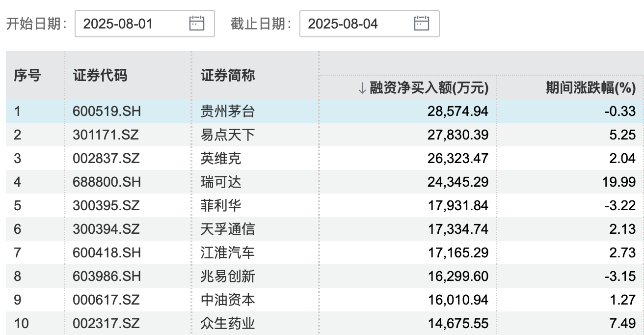Select the 江淮汽车 row name
The image size is (644, 335).
tap(228, 253)
